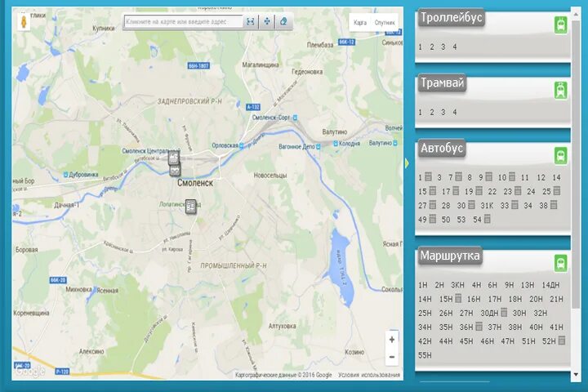Open the schedule icon next to bus route 30
This screenshot has width=588, height=392.
click(471, 205)
